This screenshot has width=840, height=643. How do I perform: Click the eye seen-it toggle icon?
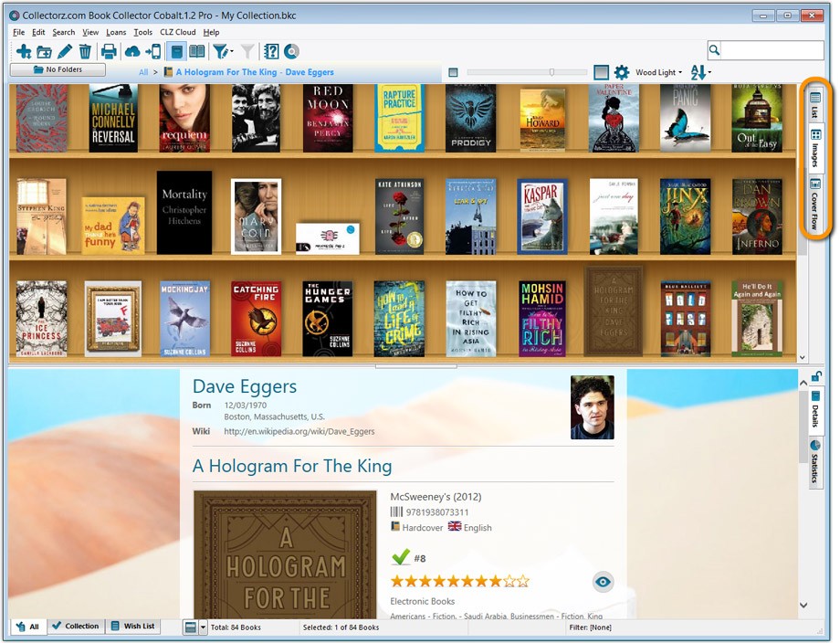[603, 582]
